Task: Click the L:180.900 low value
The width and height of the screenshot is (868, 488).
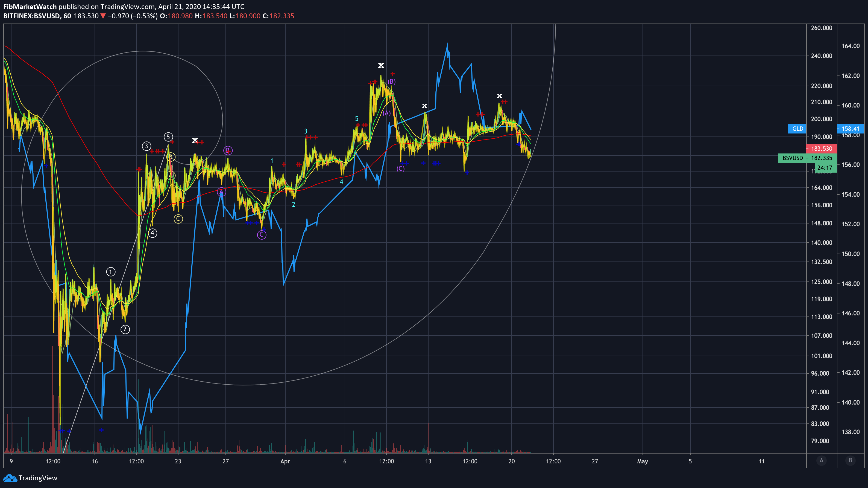Action: (x=245, y=16)
